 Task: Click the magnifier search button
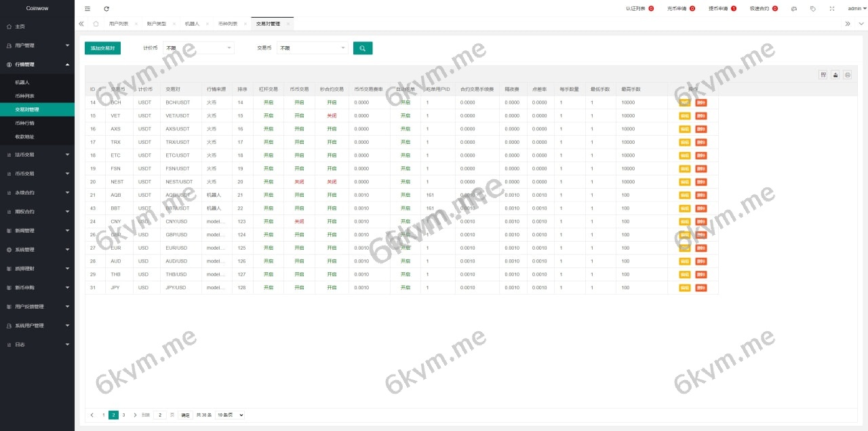pyautogui.click(x=363, y=48)
